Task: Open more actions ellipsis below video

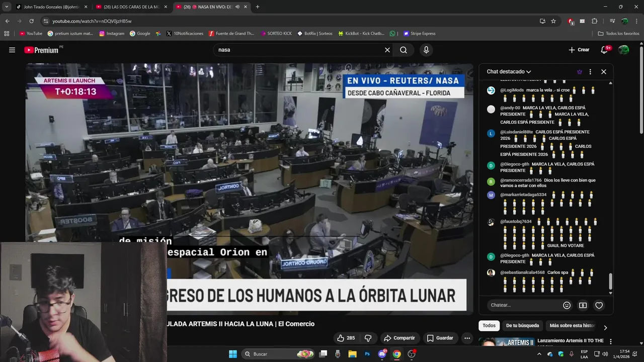Action: pos(467,338)
